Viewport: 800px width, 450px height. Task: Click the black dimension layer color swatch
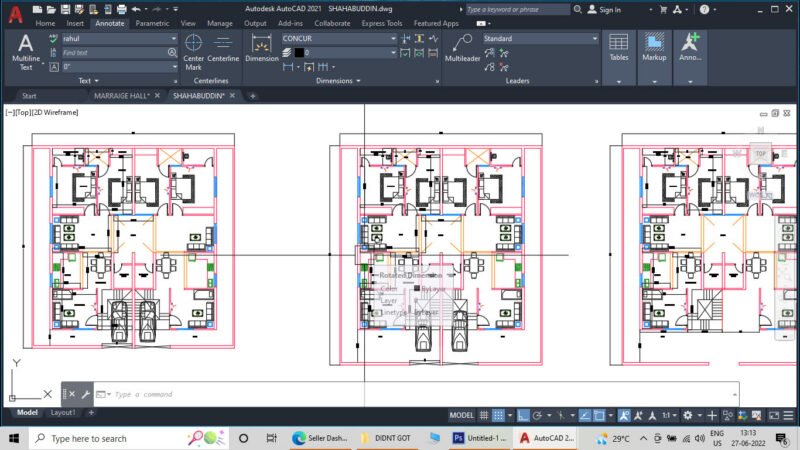299,53
